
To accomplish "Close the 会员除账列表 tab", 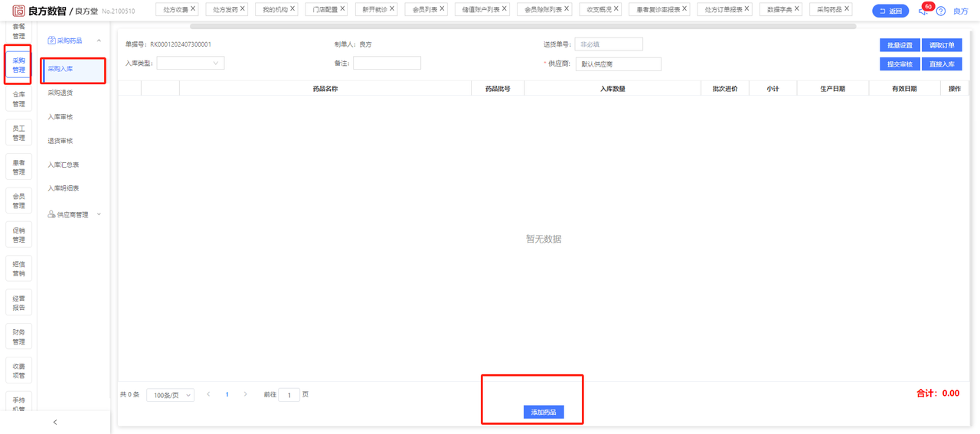I will tap(566, 9).
